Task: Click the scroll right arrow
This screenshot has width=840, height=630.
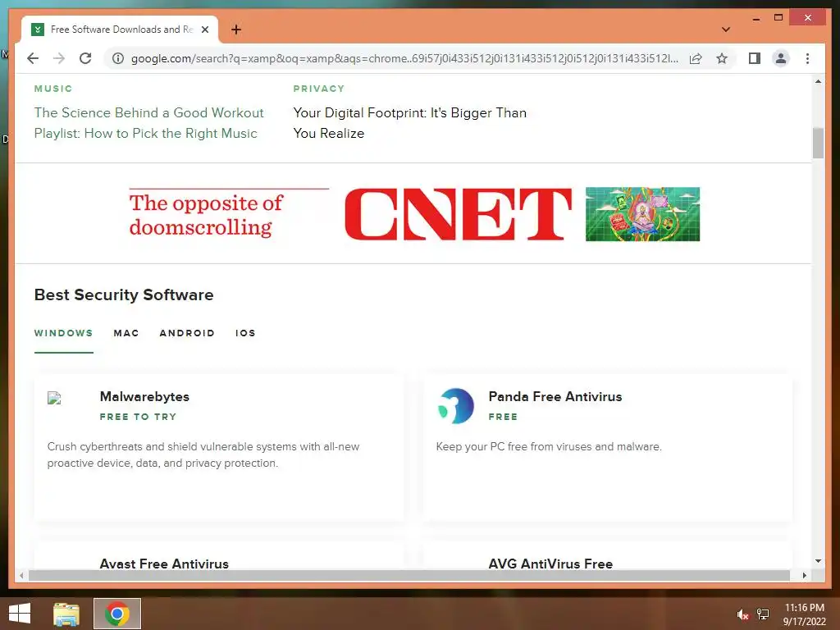Action: pos(804,575)
